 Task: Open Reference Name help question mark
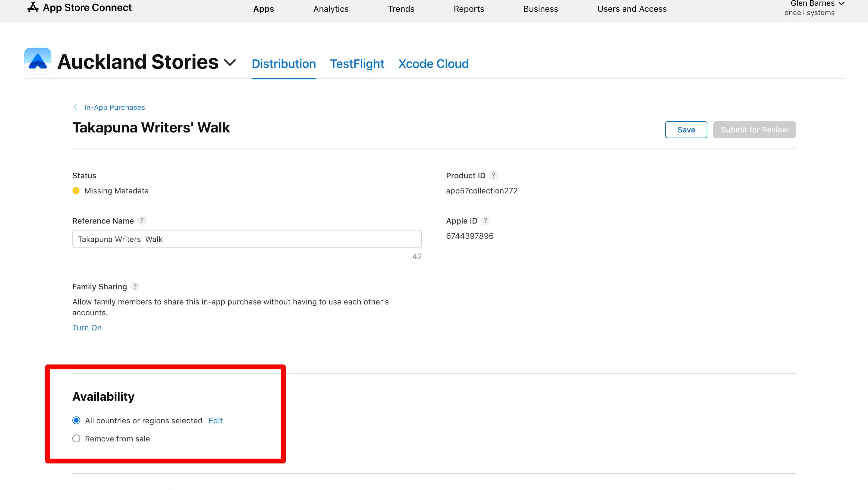142,221
